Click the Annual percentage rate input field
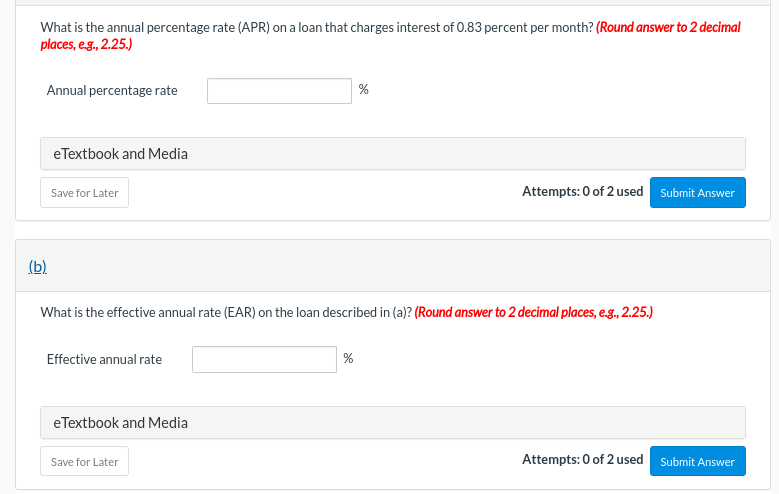Image resolution: width=779 pixels, height=494 pixels. (x=279, y=91)
